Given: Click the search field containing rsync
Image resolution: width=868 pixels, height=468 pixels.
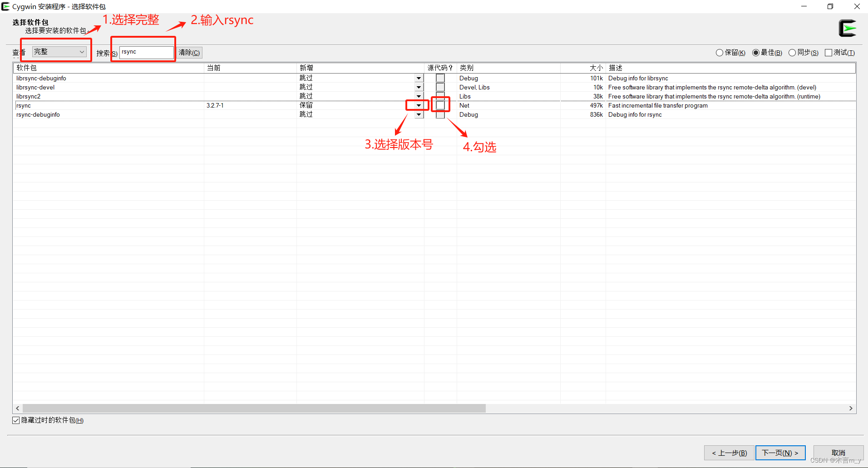Looking at the screenshot, I should [146, 52].
